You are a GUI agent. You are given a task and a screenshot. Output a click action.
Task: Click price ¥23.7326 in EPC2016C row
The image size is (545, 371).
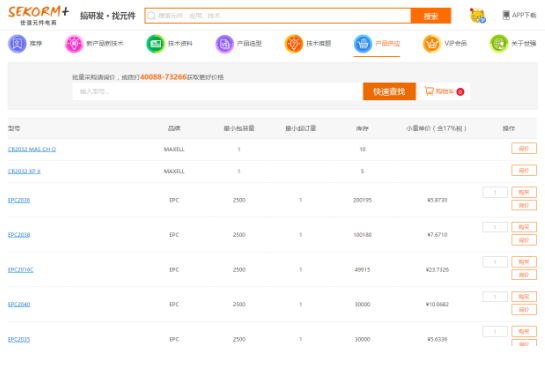tap(437, 269)
